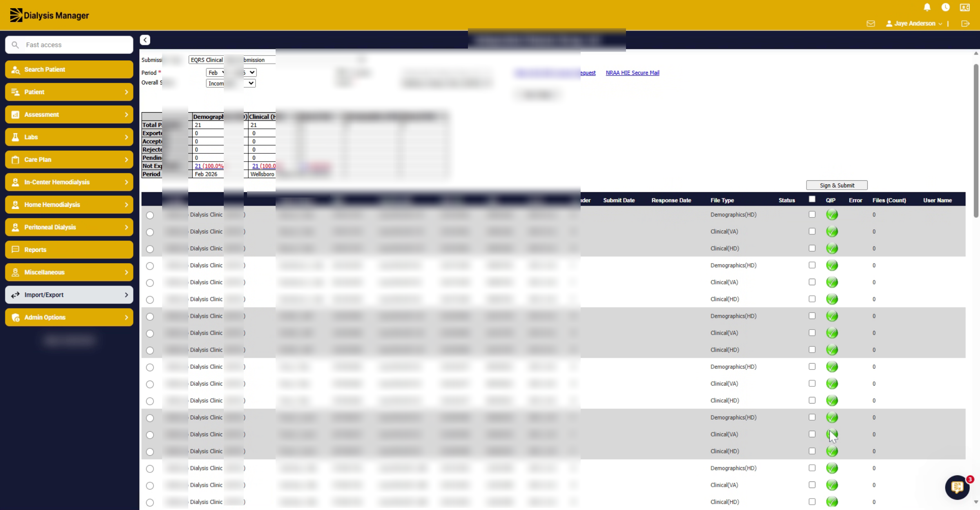Viewport: 980px width, 510px height.
Task: Click the Admin Options gear icon
Action: [16, 317]
